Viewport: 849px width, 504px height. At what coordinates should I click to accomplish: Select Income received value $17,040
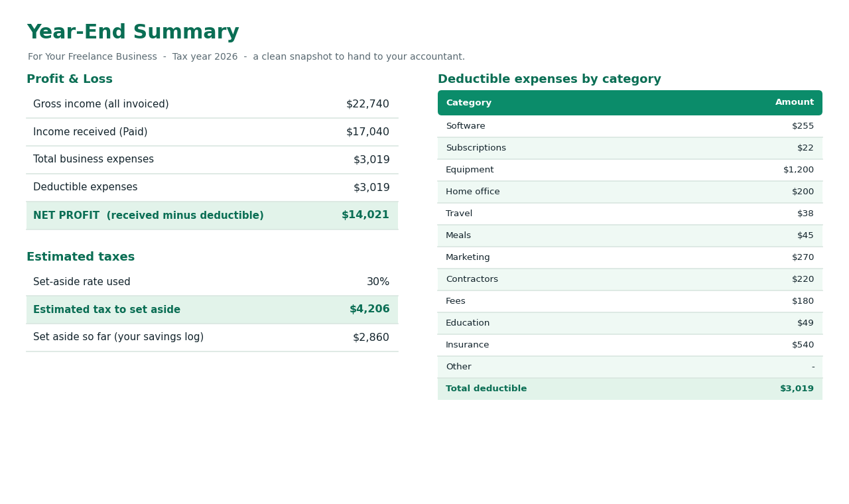367,132
